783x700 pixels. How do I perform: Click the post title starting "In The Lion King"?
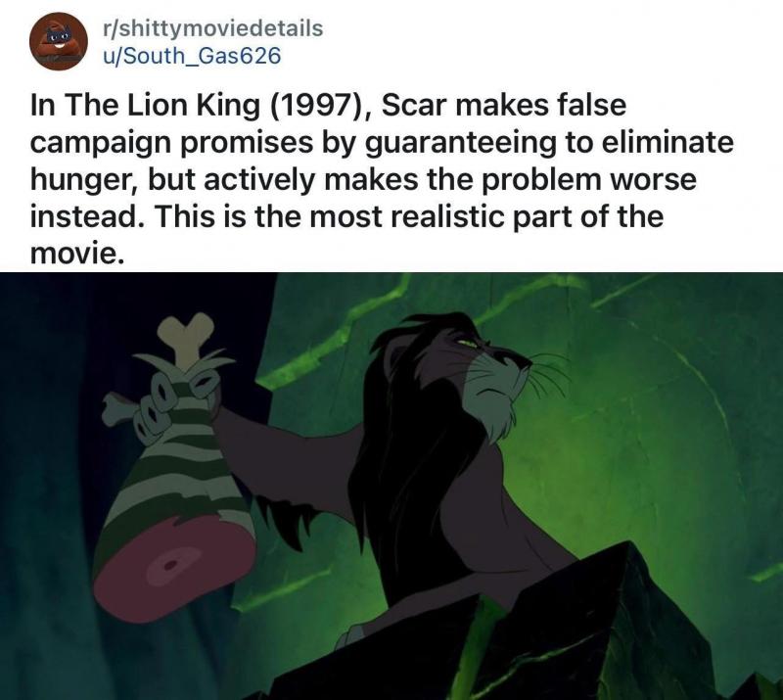pyautogui.click(x=382, y=179)
